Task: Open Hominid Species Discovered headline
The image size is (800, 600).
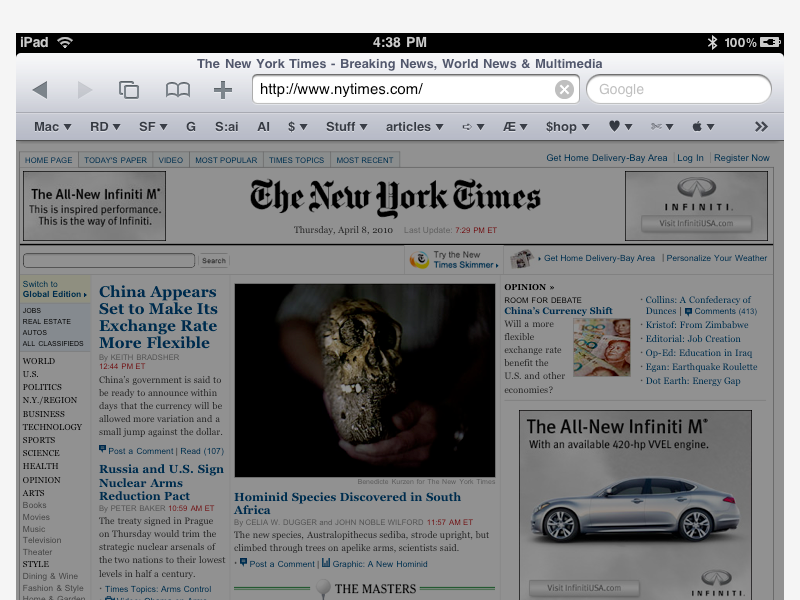Action: coord(347,503)
